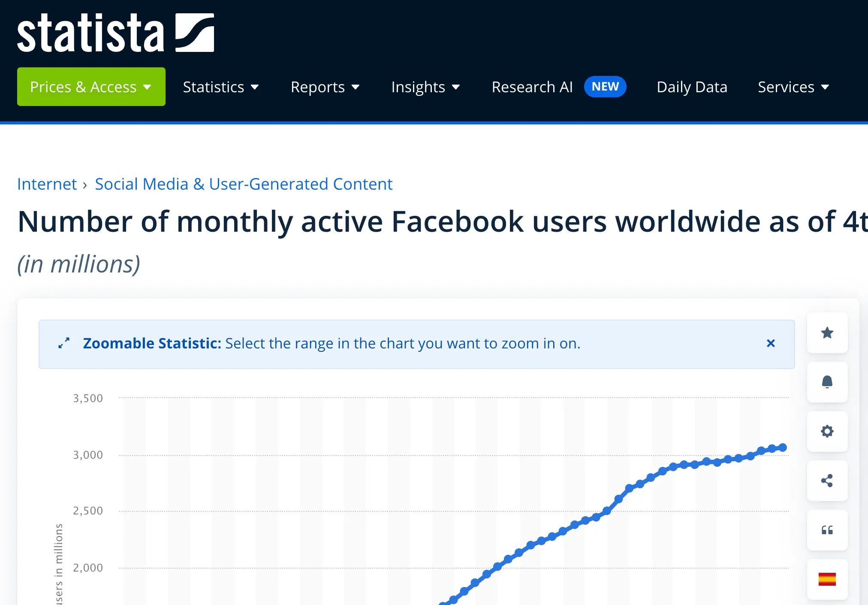The image size is (868, 605).
Task: Click the last data point on chart
Action: pyautogui.click(x=782, y=448)
